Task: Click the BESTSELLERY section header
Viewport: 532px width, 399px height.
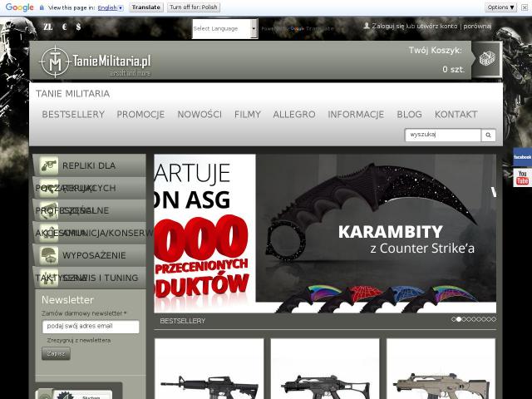Action: 183,321
